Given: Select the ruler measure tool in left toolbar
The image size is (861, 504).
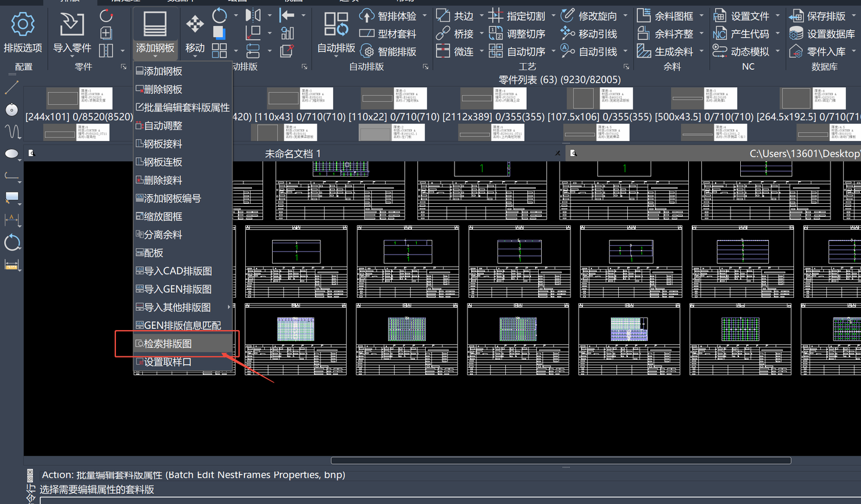Looking at the screenshot, I should pos(11,264).
